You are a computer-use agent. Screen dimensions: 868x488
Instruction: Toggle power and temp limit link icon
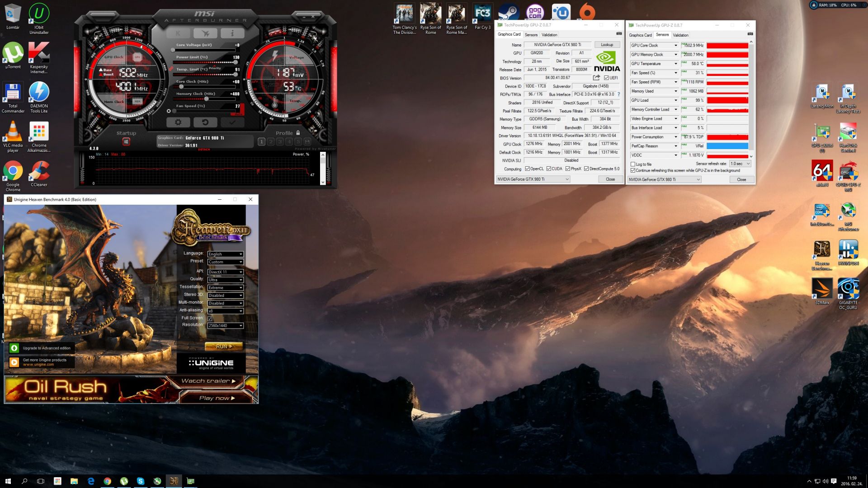[x=171, y=69]
